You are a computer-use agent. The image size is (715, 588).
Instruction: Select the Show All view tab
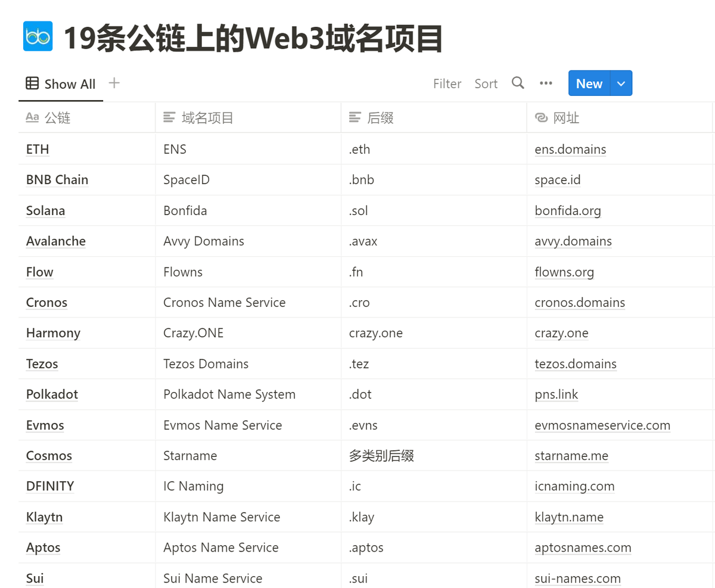[61, 84]
